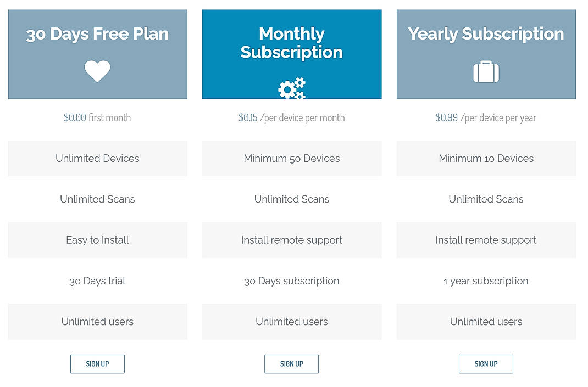Click Sign Up for the yearly plan

[486, 363]
